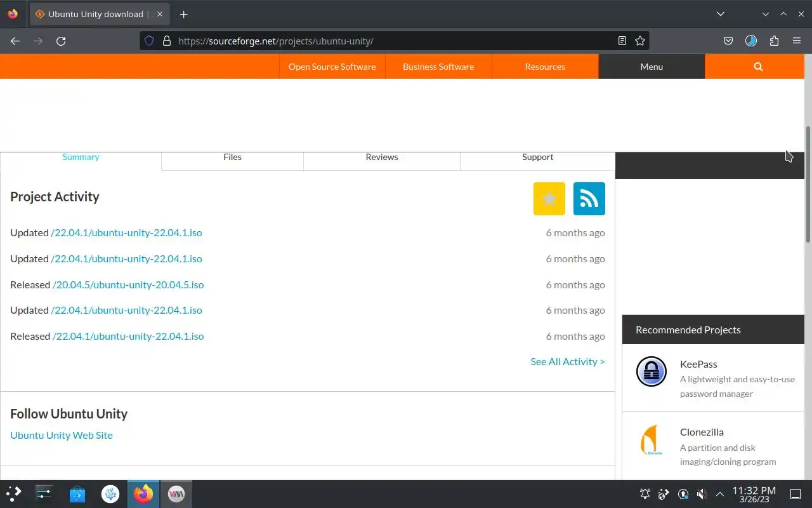Viewport: 812px width, 508px height.
Task: Open Firefox hamburger application menu
Action: pos(797,41)
